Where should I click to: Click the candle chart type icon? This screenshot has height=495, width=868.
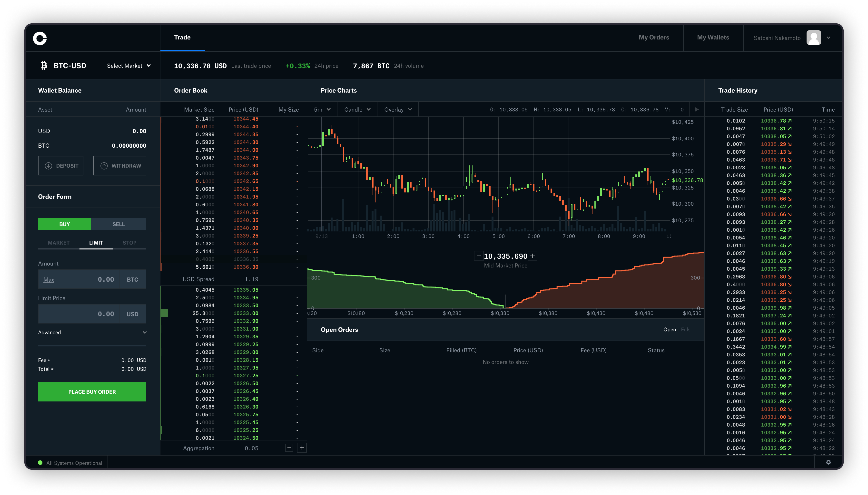tap(356, 110)
